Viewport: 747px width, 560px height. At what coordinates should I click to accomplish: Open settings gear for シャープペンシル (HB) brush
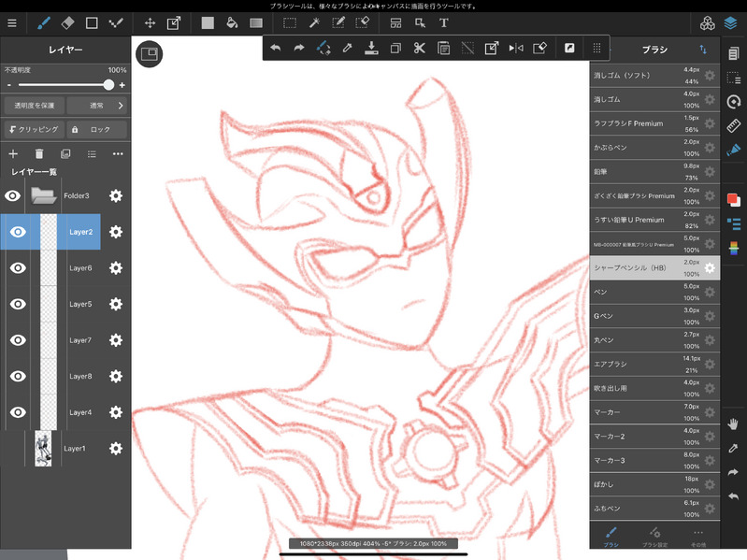(710, 267)
